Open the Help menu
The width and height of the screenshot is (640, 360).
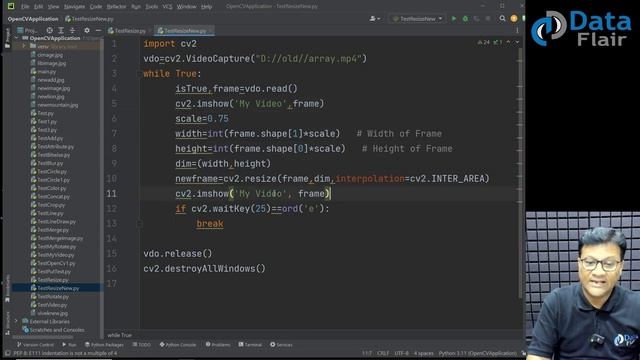click(206, 7)
